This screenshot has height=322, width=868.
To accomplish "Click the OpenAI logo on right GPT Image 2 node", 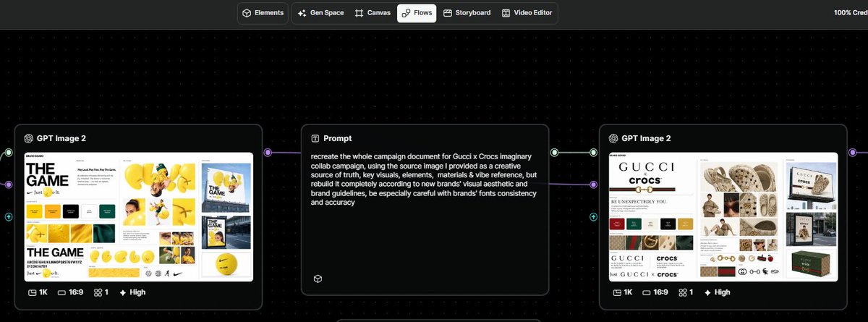I will tap(614, 138).
